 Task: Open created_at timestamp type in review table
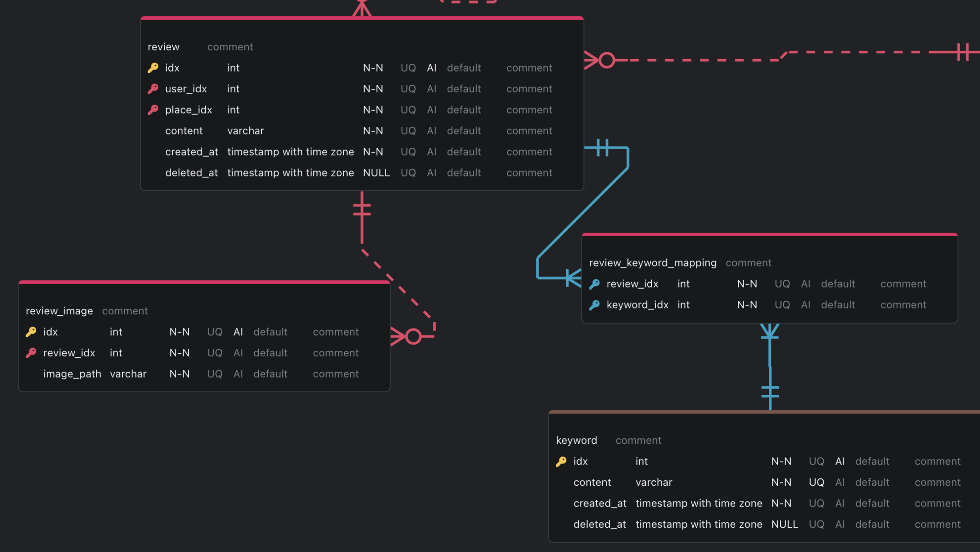[290, 151]
